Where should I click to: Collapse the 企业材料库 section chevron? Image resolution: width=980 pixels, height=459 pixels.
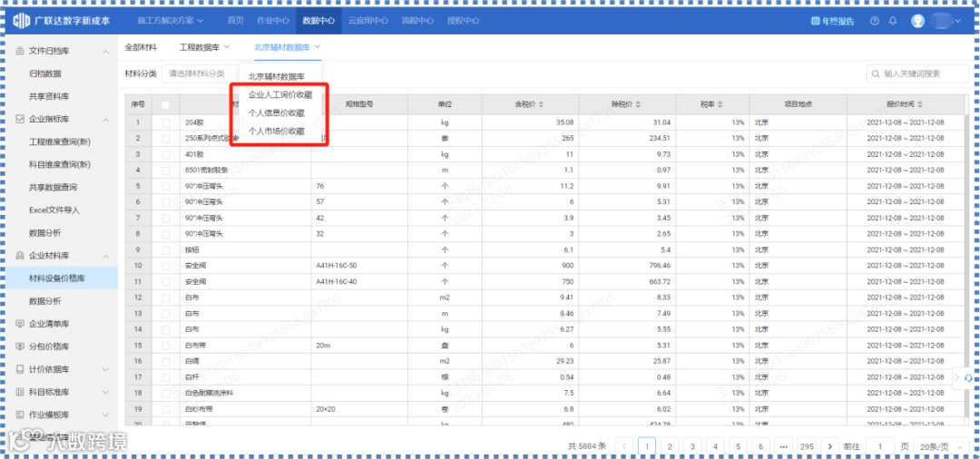(105, 256)
